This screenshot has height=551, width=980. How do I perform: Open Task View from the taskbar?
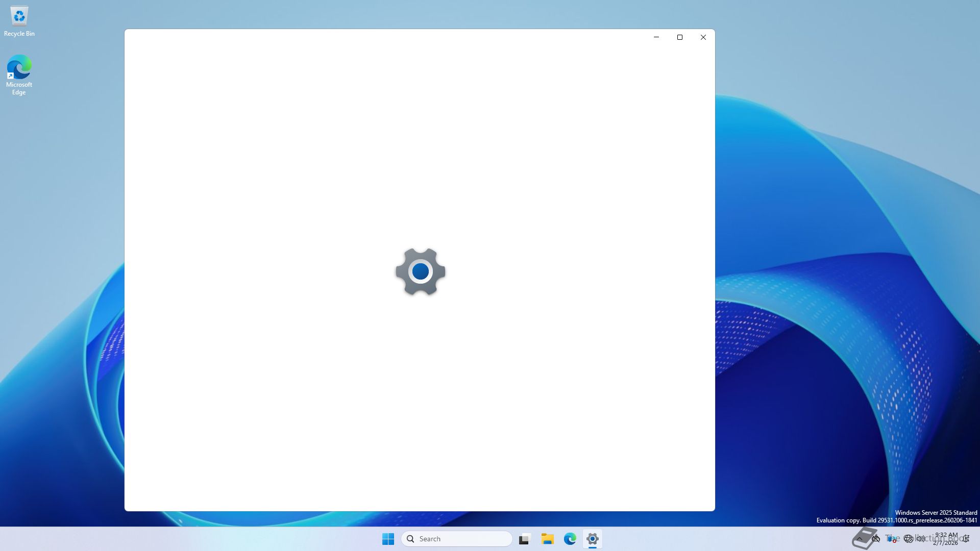click(x=524, y=539)
